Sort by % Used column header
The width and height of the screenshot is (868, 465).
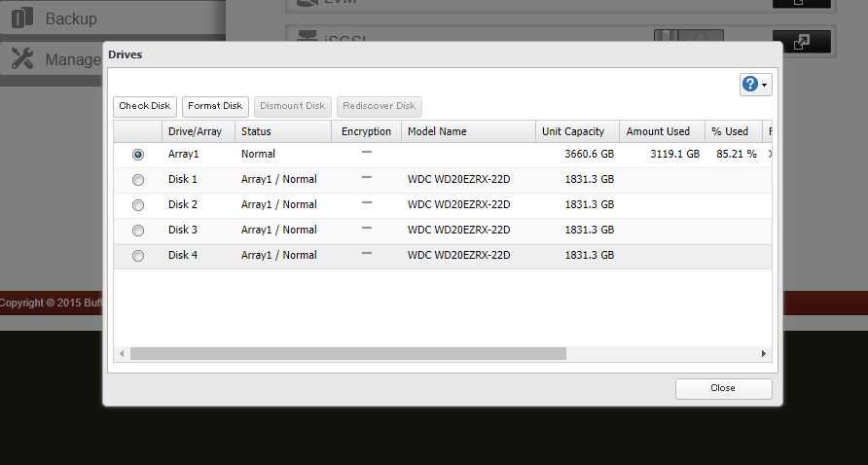(733, 131)
